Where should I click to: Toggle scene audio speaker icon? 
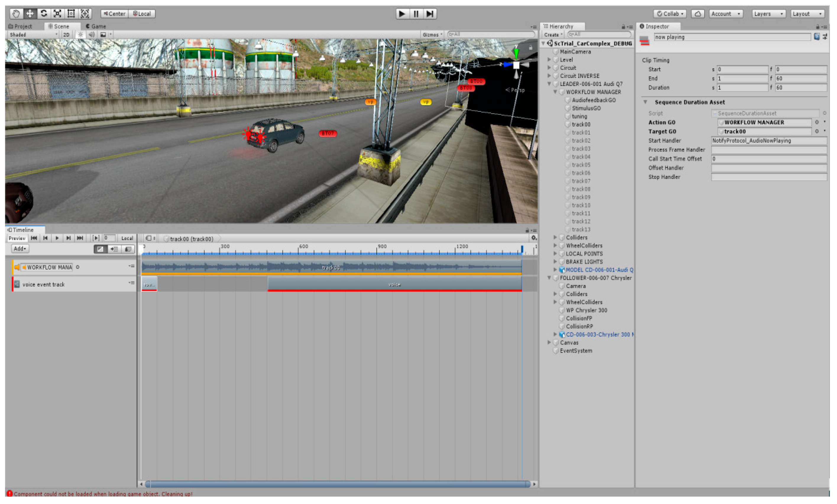[92, 35]
